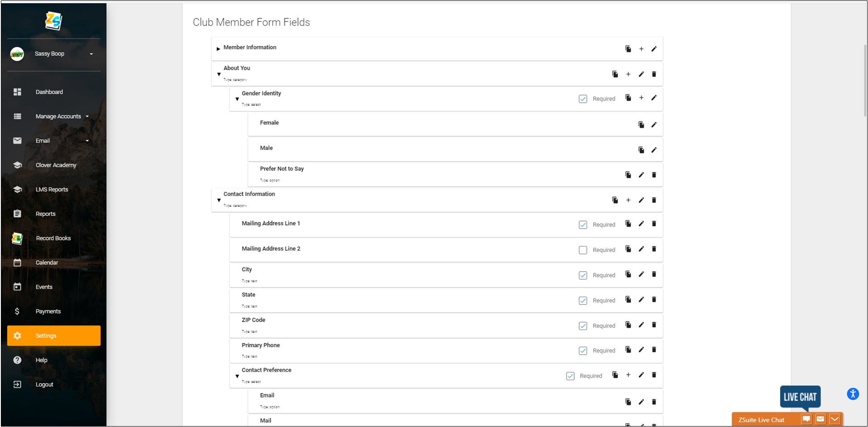
Task: Uncheck Required for Gender Identity
Action: (x=583, y=99)
